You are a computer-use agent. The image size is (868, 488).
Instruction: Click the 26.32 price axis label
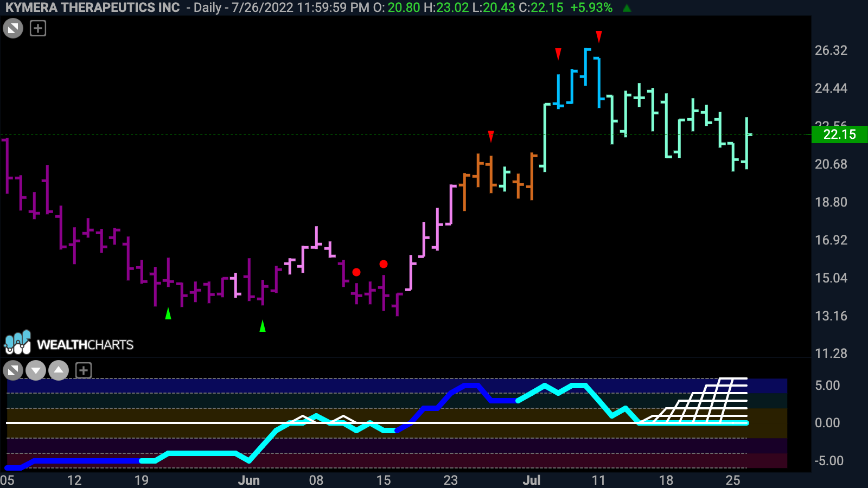coord(831,50)
